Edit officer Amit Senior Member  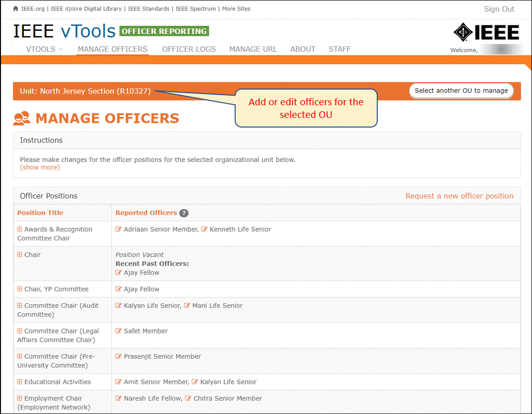point(118,382)
